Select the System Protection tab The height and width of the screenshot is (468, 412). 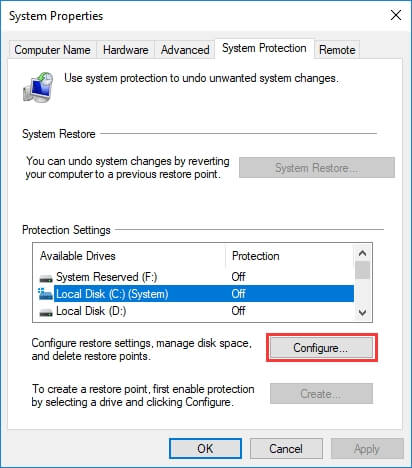(264, 48)
